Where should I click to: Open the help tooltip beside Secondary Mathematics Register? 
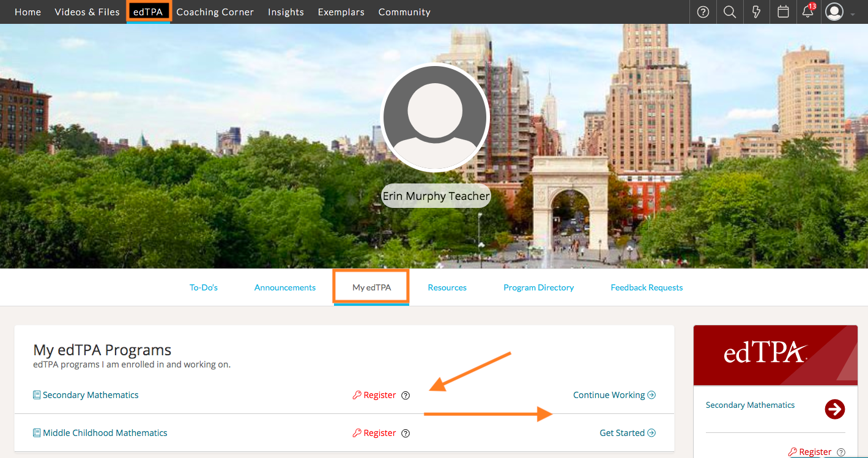coord(406,395)
